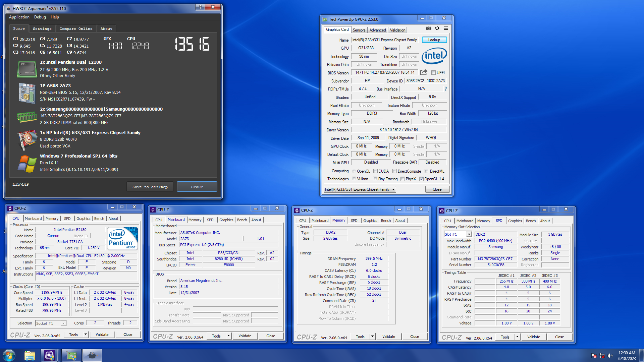Open the GPU-Z hamburger menu icon
Screen dimensions: 644x362
click(446, 28)
